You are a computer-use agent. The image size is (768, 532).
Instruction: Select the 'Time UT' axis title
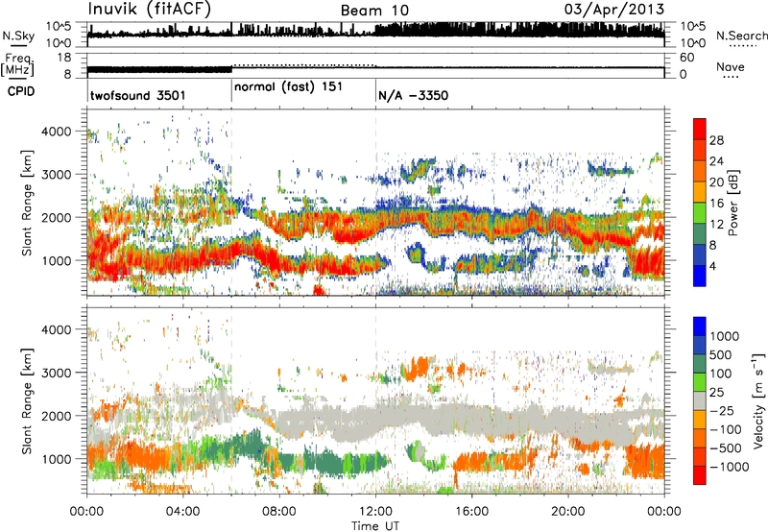[x=375, y=526]
